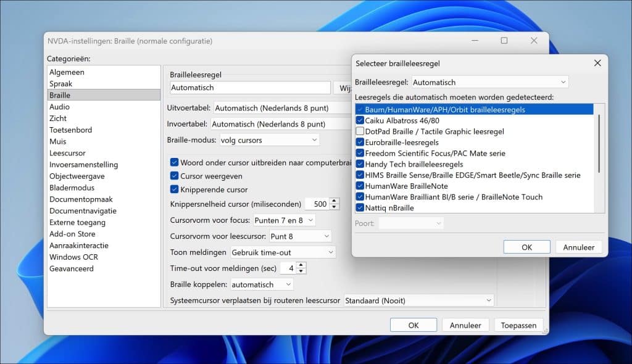Open the Braille koppelen dropdown
This screenshot has width=632, height=364.
pos(262,284)
